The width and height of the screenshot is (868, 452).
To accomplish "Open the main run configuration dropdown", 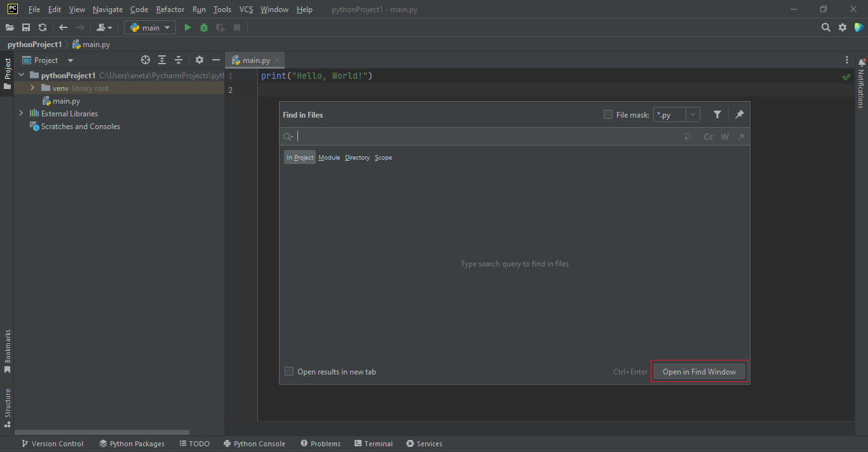I will (149, 27).
